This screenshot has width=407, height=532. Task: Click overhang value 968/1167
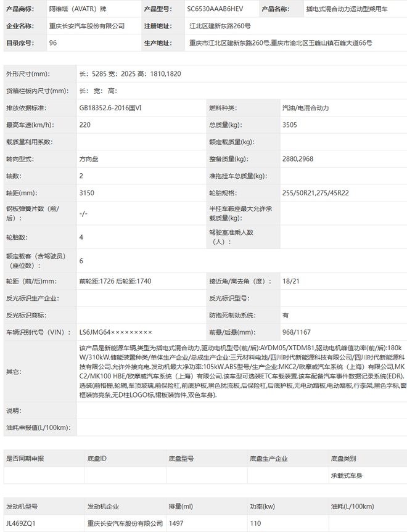pyautogui.click(x=297, y=332)
